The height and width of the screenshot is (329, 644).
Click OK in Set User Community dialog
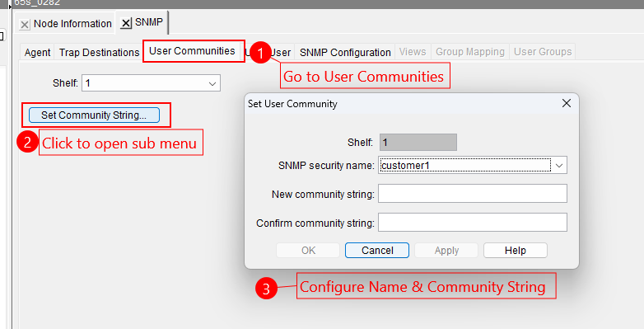308,251
